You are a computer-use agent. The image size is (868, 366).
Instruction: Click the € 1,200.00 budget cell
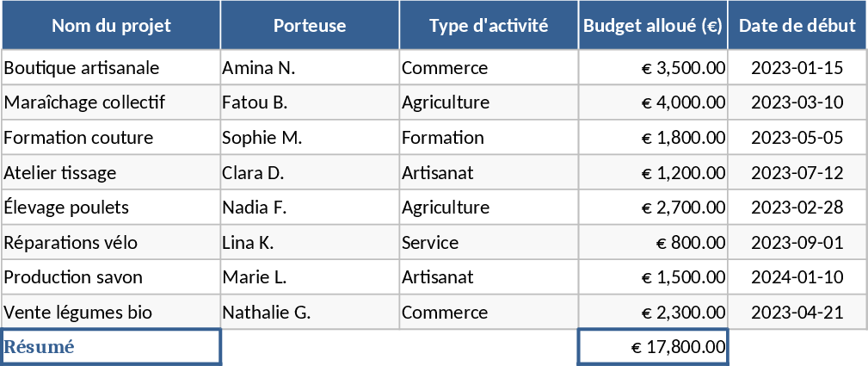[652, 173]
